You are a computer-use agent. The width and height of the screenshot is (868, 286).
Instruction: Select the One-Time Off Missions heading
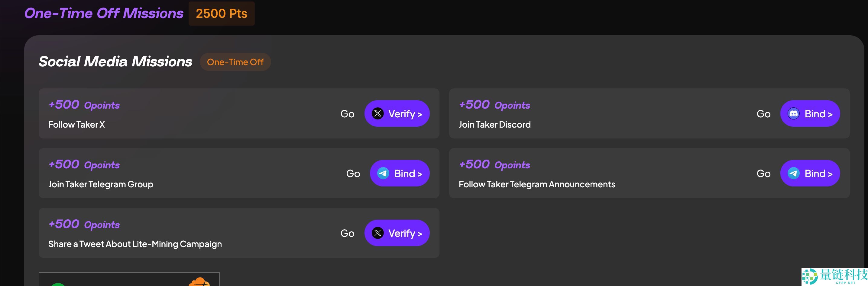tap(104, 14)
